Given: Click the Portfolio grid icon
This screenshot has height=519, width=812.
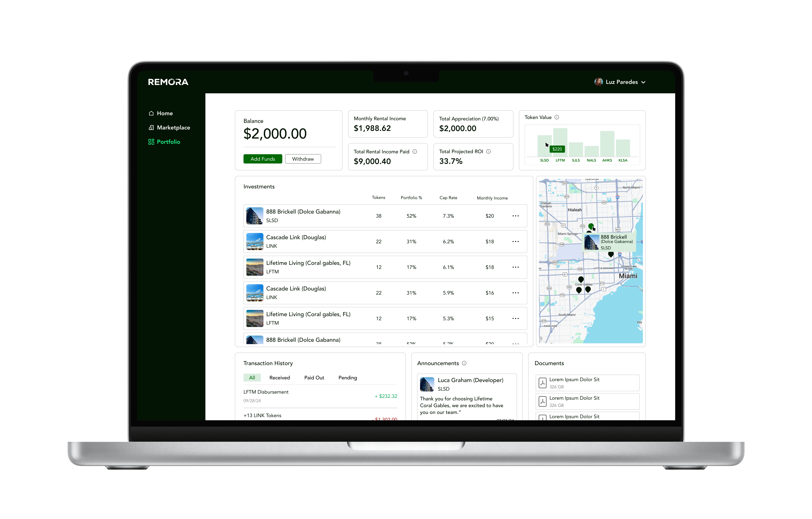Looking at the screenshot, I should coord(151,142).
